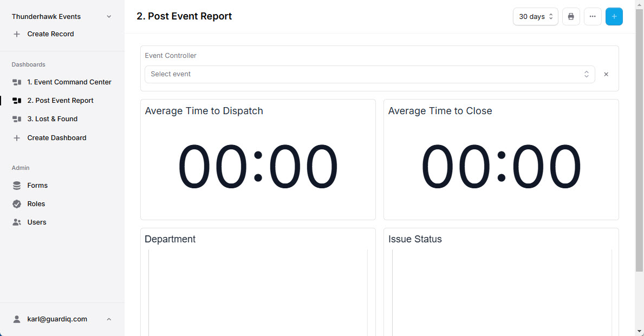Viewport: 644px width, 336px height.
Task: Click the Department chart title
Action: pos(170,239)
